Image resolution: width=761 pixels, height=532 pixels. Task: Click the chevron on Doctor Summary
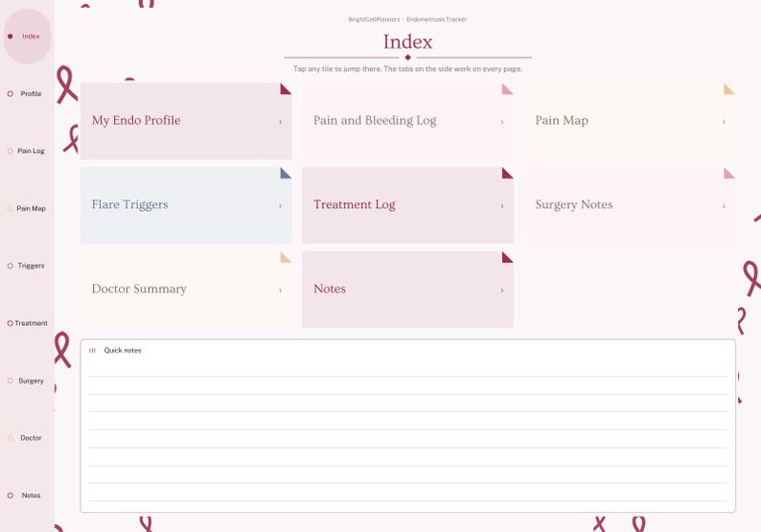(281, 290)
